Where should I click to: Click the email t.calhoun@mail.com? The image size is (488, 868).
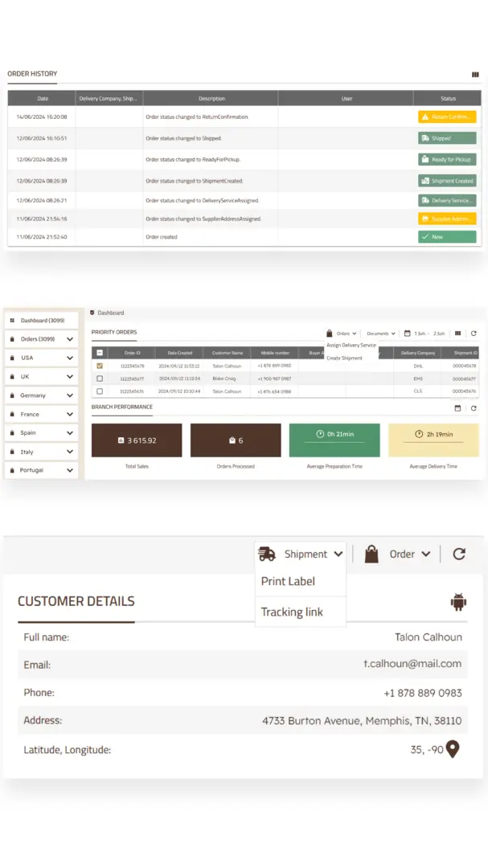pyautogui.click(x=412, y=663)
